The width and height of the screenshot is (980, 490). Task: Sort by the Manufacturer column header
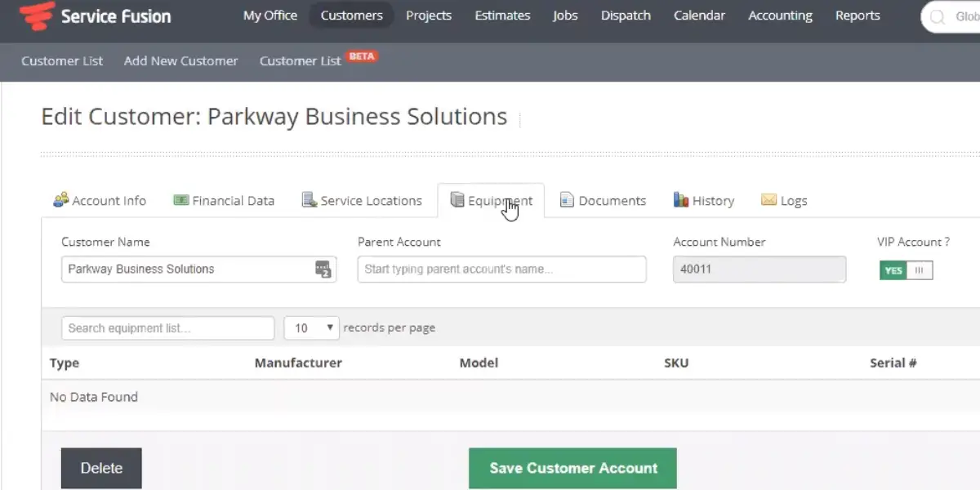pos(298,363)
